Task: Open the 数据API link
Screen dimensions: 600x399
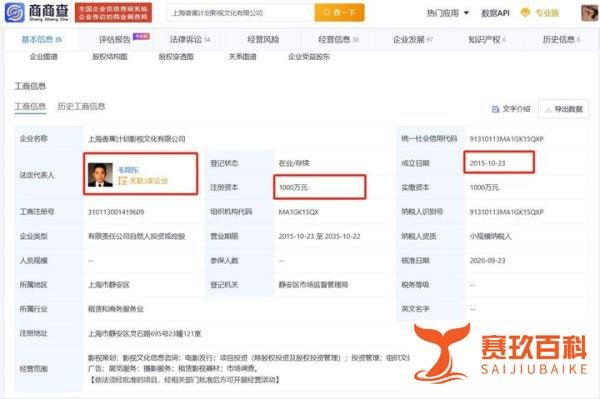Action: tap(495, 13)
